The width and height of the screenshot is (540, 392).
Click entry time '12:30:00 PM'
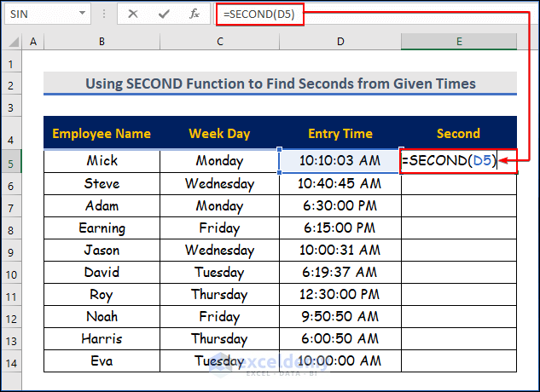pyautogui.click(x=340, y=294)
